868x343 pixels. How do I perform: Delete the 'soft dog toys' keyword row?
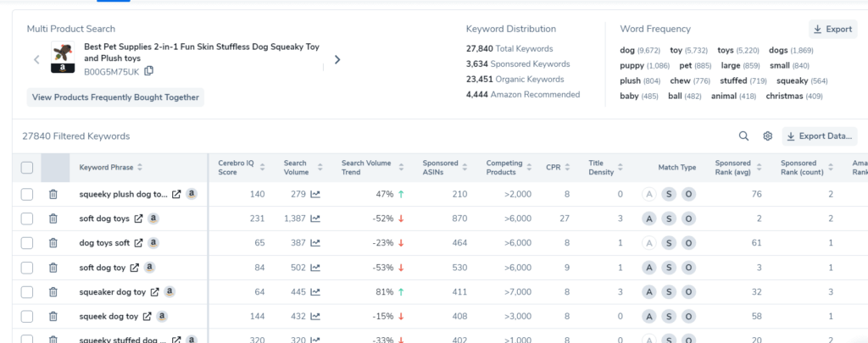point(53,219)
